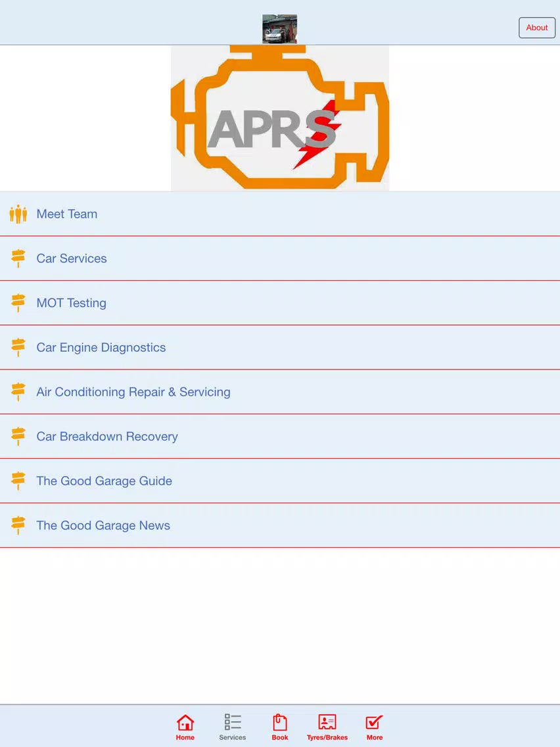
Task: Go to the Home tab
Action: click(x=185, y=727)
